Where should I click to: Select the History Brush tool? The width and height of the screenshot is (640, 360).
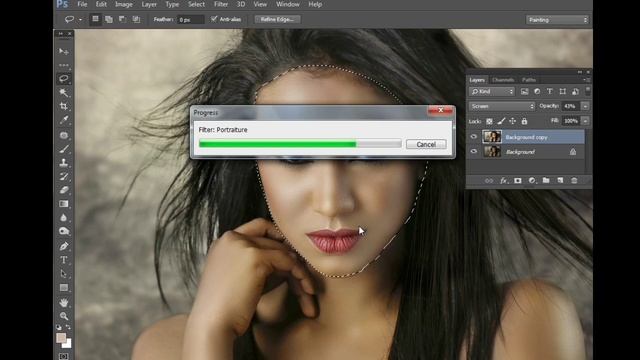pyautogui.click(x=64, y=176)
